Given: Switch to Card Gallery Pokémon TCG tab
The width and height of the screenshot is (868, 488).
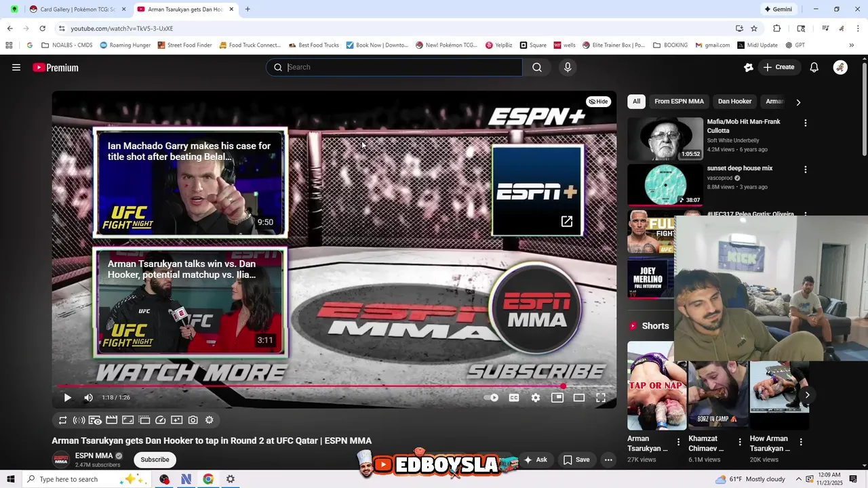Looking at the screenshot, I should 77,9.
